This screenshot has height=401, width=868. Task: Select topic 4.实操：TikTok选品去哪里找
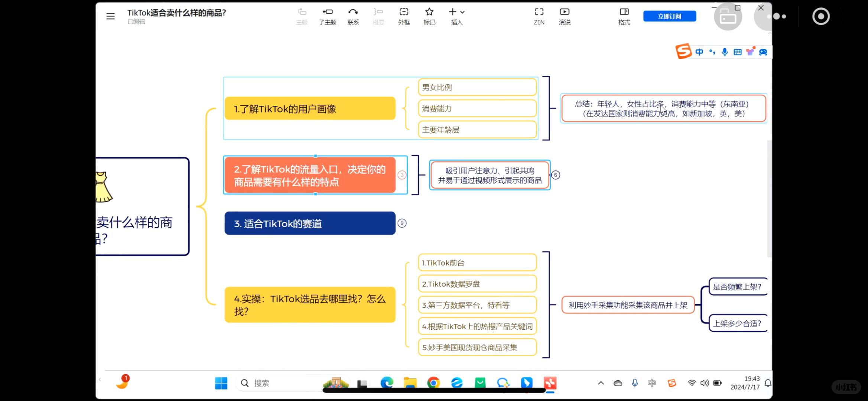(310, 305)
